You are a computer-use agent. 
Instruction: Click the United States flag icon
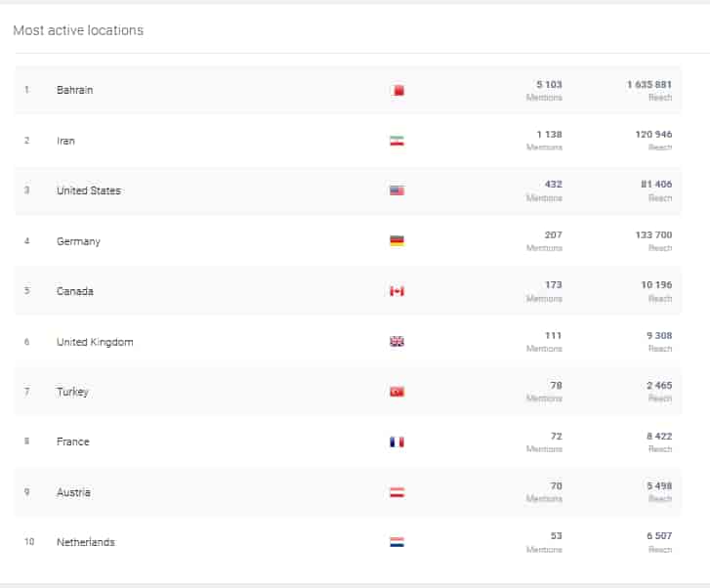[397, 190]
